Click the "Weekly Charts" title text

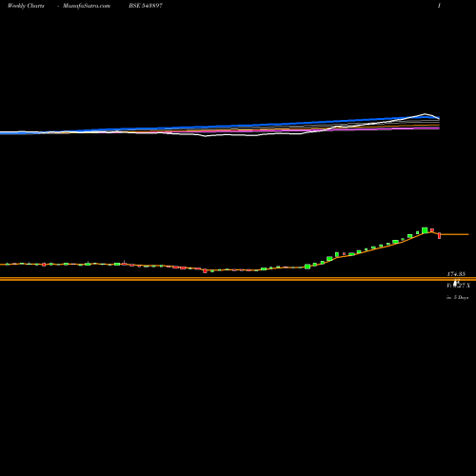[26, 6]
